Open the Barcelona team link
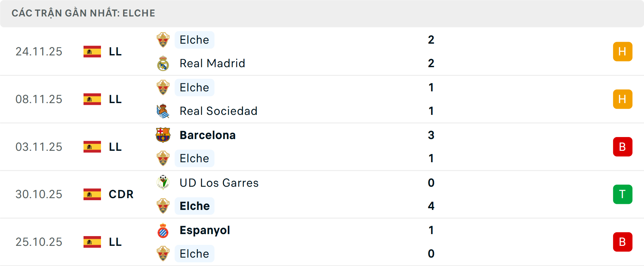 click(x=208, y=135)
